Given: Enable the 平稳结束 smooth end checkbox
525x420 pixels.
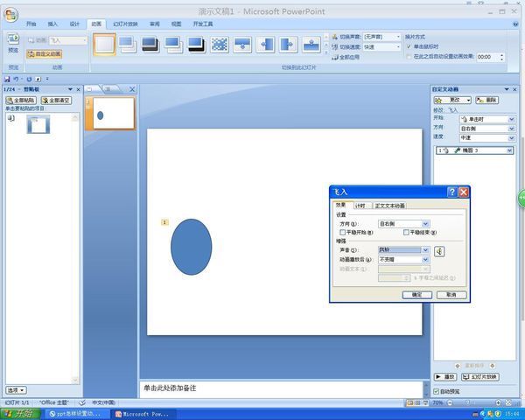Looking at the screenshot, I should [x=406, y=233].
